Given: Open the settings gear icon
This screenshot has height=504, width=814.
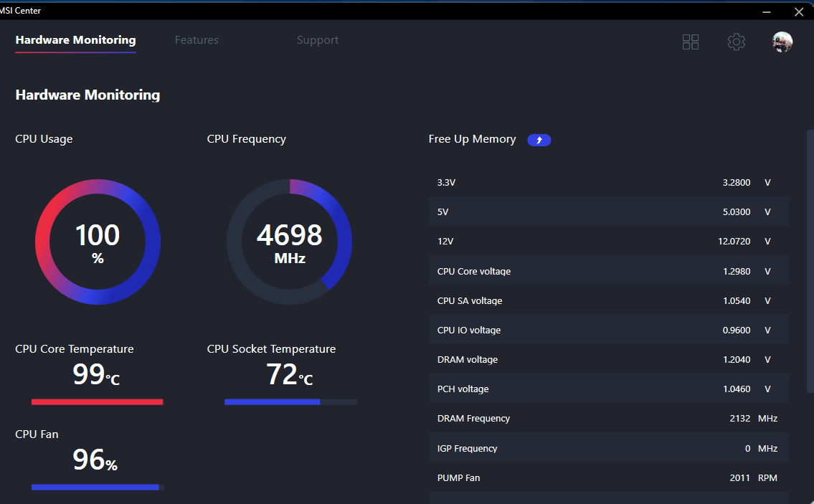Looking at the screenshot, I should pos(736,42).
